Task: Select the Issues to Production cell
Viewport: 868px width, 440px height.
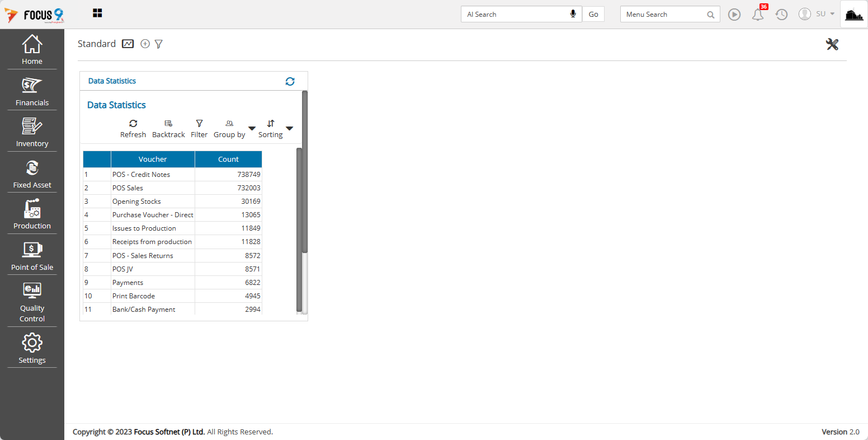Action: (x=153, y=228)
